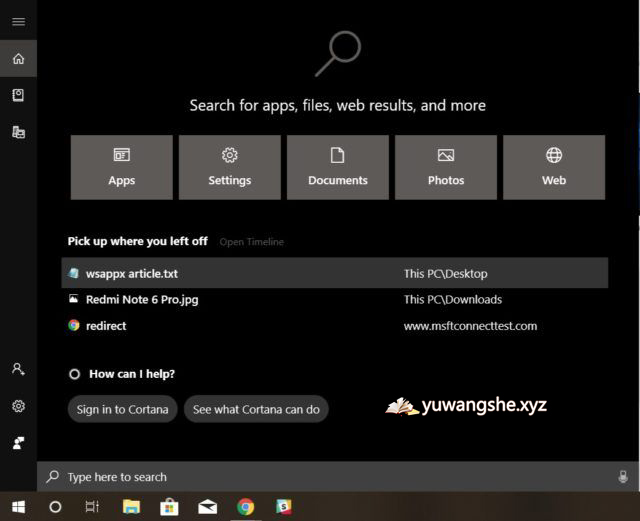Click the This PC\Desktop location text
Screen dimensions: 640x521
tap(446, 274)
